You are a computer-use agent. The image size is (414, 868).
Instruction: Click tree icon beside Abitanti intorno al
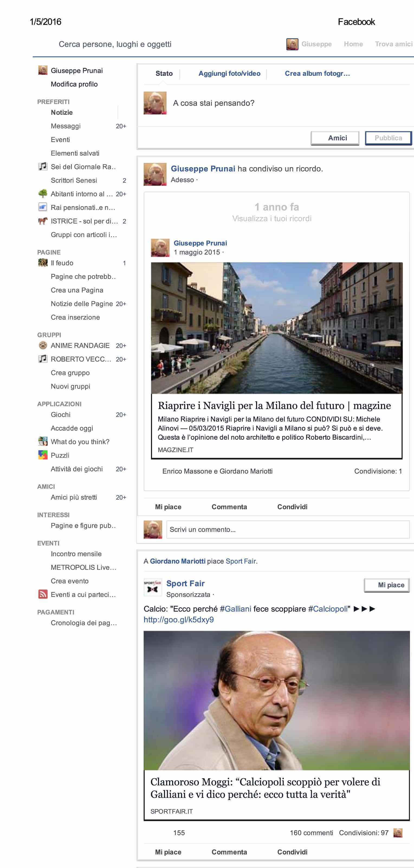click(43, 194)
